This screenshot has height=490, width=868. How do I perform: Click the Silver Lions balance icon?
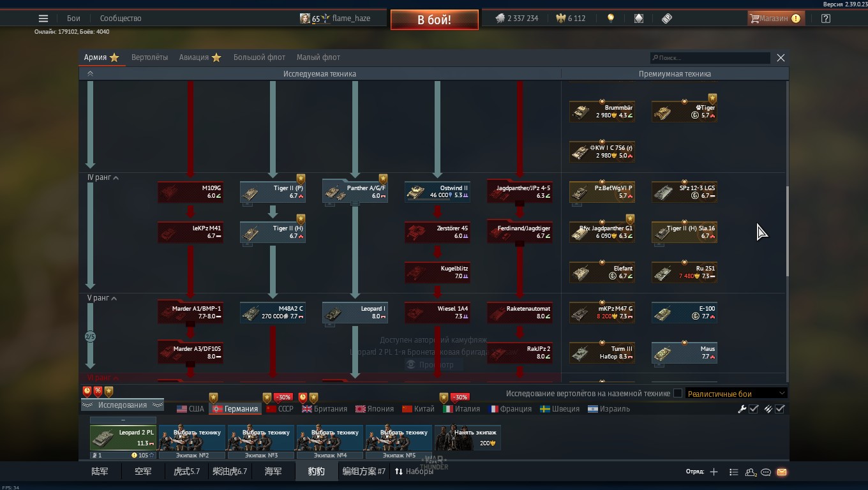(x=500, y=19)
